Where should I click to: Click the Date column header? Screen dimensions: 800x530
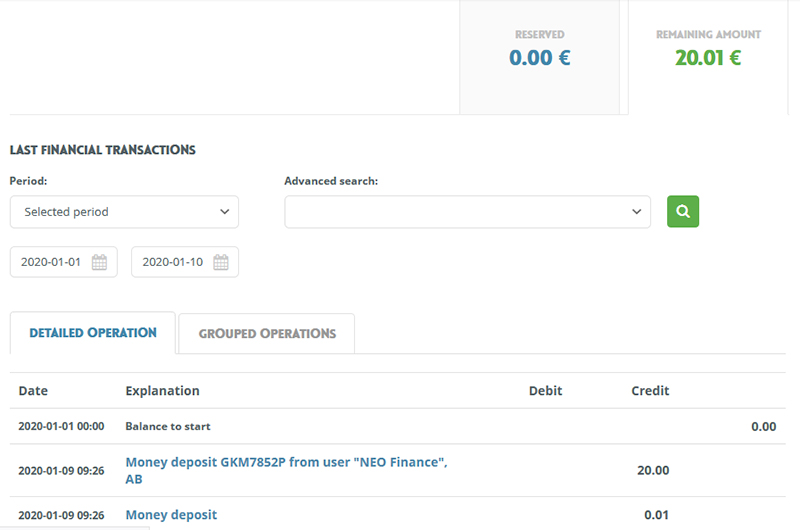point(33,391)
